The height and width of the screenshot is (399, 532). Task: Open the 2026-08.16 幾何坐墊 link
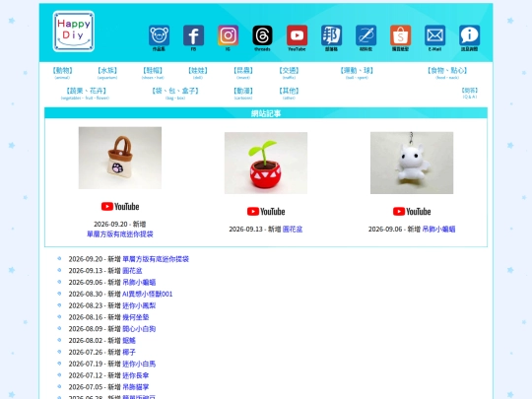(136, 317)
